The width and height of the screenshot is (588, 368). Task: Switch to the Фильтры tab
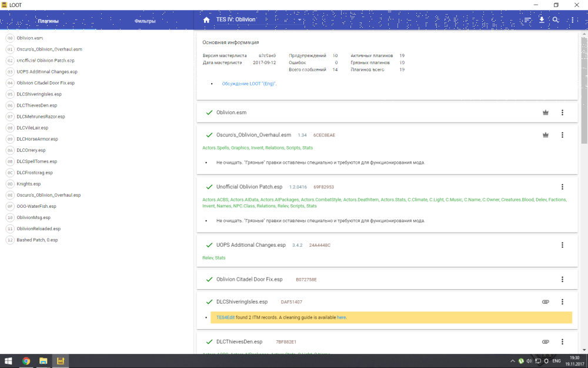[145, 21]
